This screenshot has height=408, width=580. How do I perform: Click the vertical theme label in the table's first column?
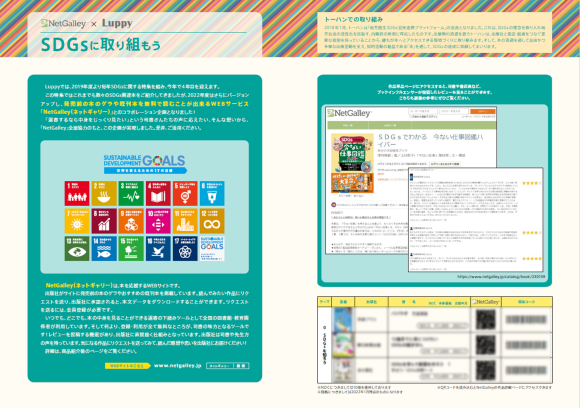coord(324,345)
